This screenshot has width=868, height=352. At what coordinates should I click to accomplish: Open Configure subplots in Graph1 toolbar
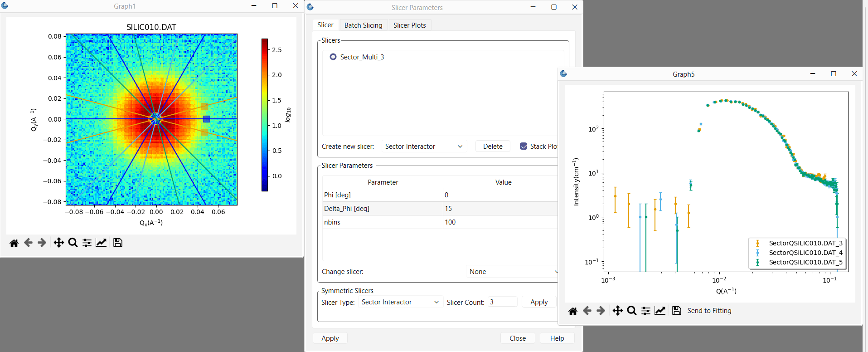pos(87,243)
